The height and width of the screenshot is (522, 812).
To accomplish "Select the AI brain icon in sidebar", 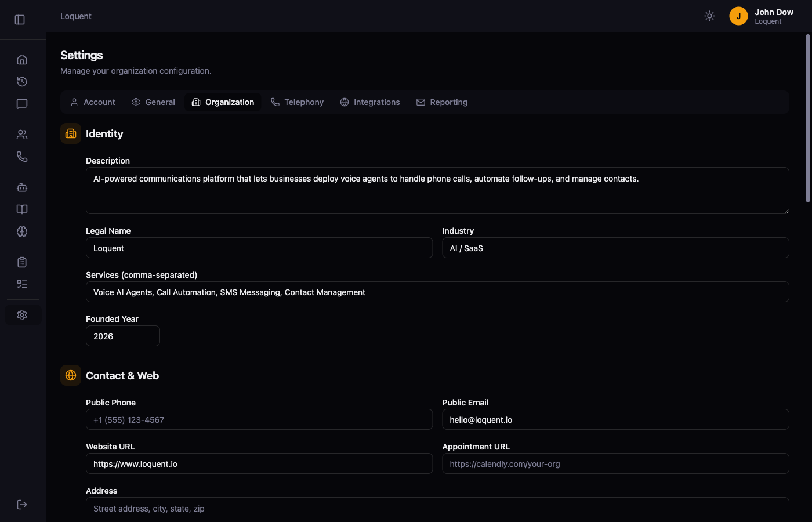I will tap(21, 231).
